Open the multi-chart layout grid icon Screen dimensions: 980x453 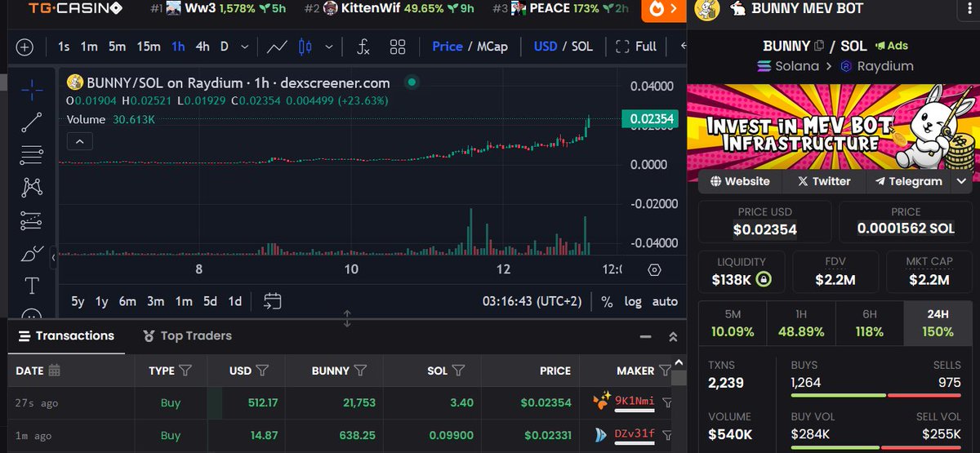point(398,47)
